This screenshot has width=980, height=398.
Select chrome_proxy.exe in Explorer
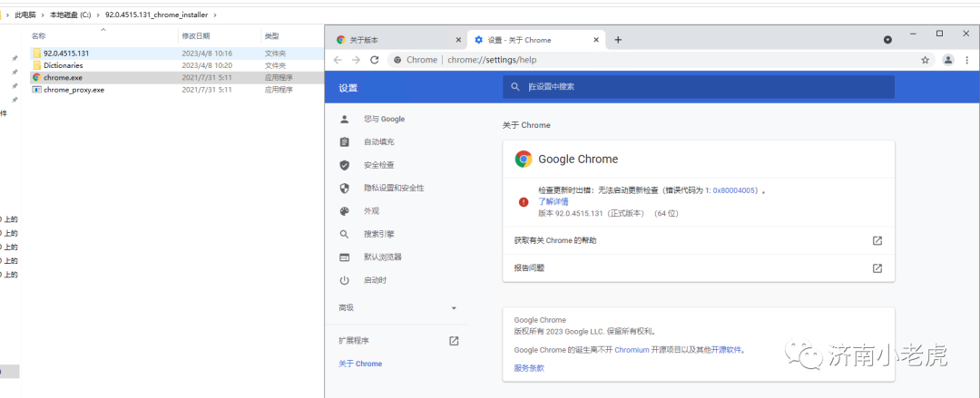(x=73, y=90)
